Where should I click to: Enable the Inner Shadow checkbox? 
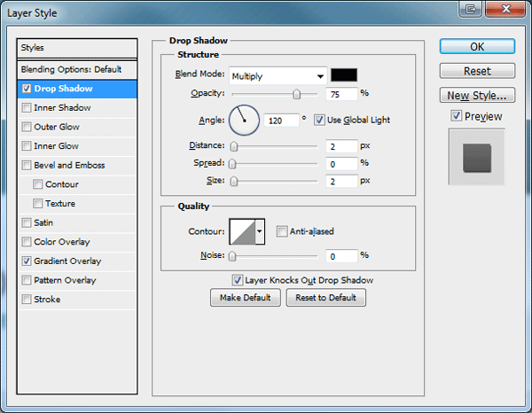(27, 108)
